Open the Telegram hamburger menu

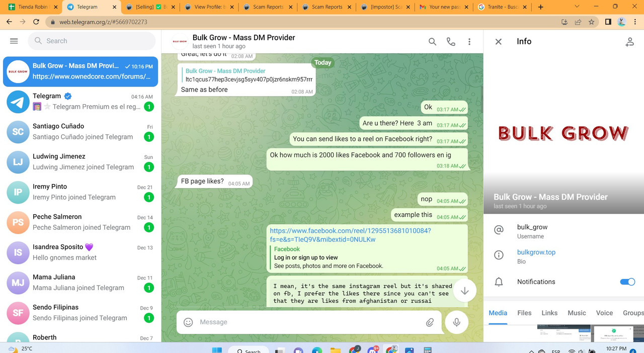[x=14, y=41]
